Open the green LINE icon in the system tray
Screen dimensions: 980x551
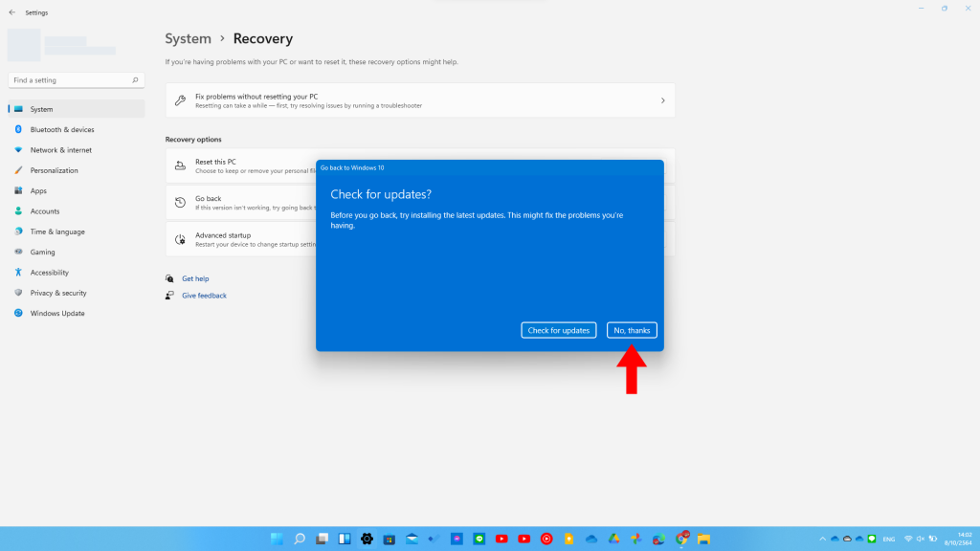[x=872, y=539]
